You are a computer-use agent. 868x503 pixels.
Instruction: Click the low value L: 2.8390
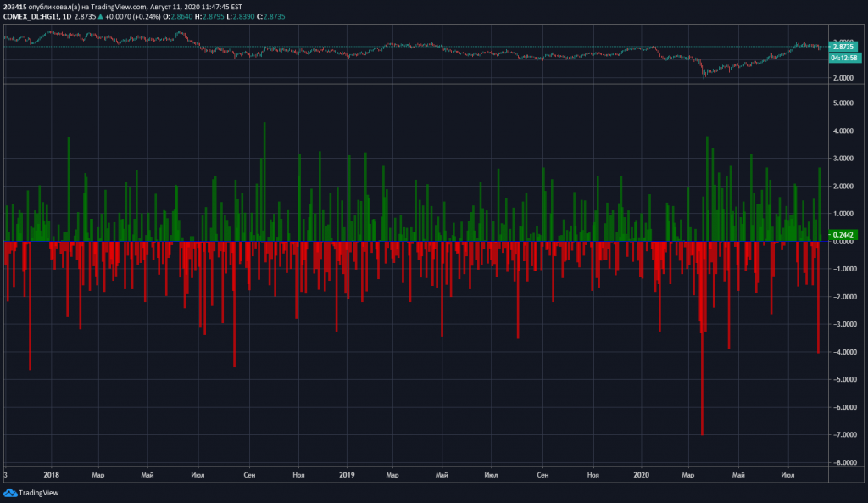point(241,17)
